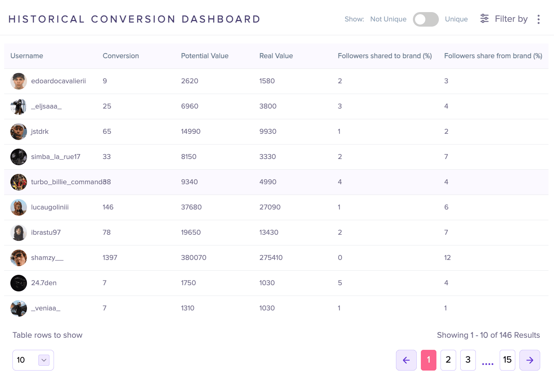Select the Unique label option
Image resolution: width=554 pixels, height=392 pixels.
point(456,19)
